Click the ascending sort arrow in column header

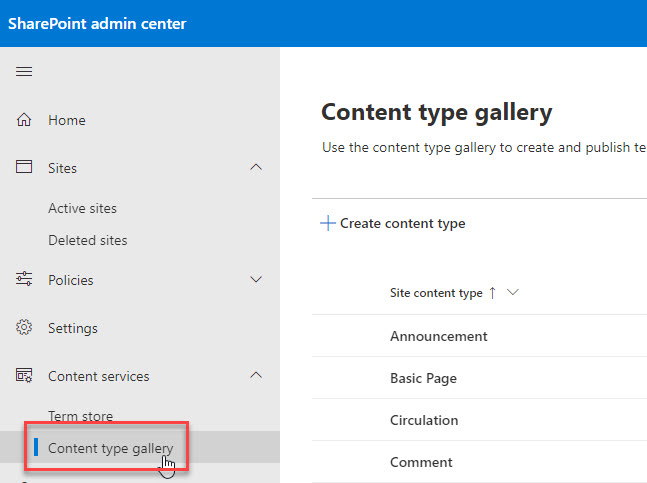492,293
